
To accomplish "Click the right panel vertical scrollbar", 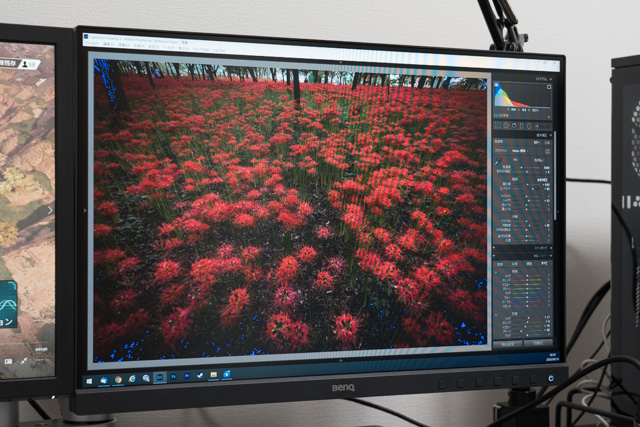I will tap(555, 176).
